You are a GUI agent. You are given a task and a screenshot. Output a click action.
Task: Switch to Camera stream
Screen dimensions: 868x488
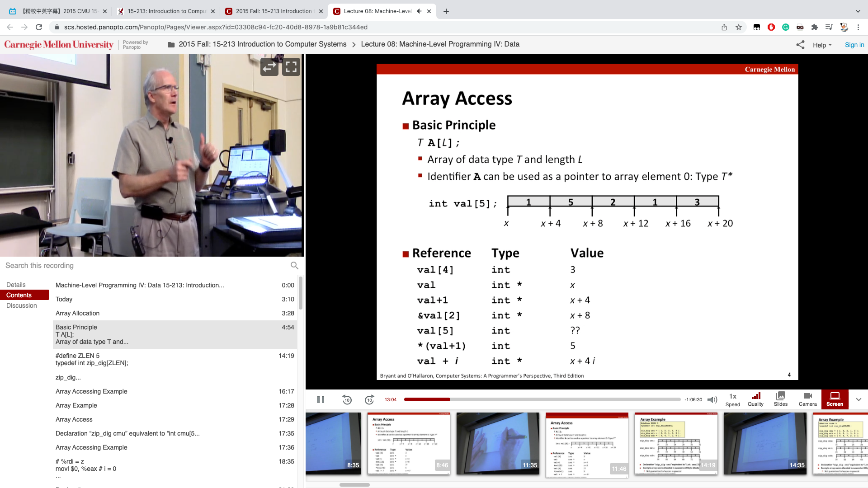coord(807,399)
